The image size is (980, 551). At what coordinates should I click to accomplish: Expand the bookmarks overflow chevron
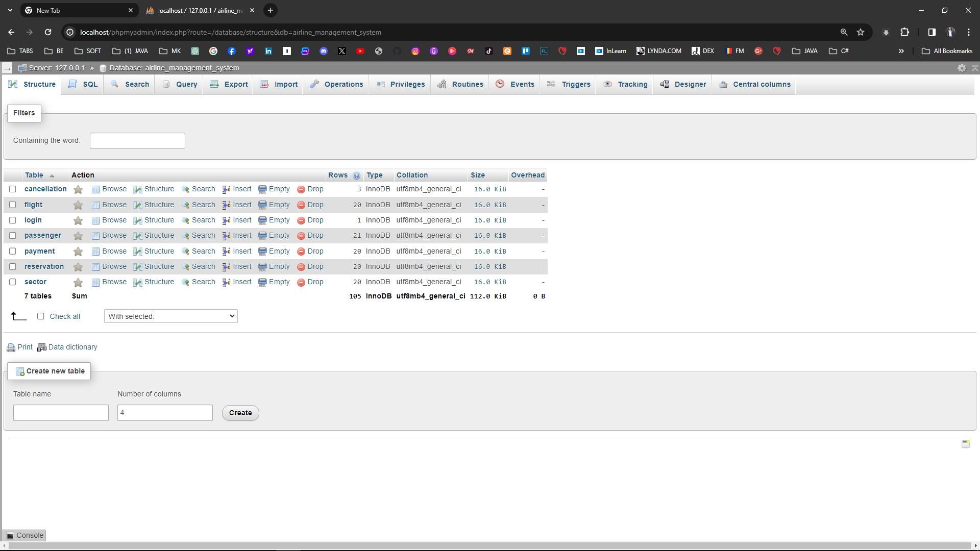click(x=901, y=51)
